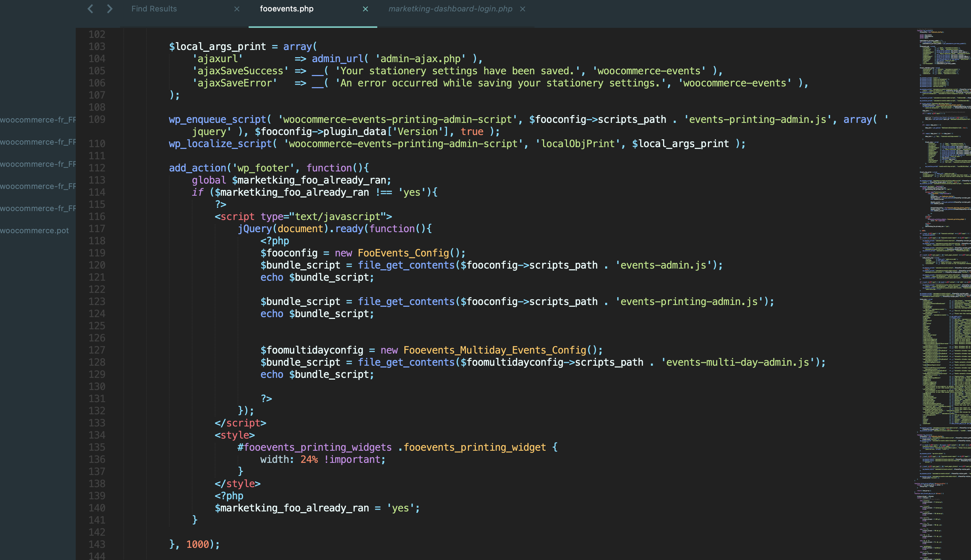
Task: Click the closing </script> tag
Action: pos(240,423)
